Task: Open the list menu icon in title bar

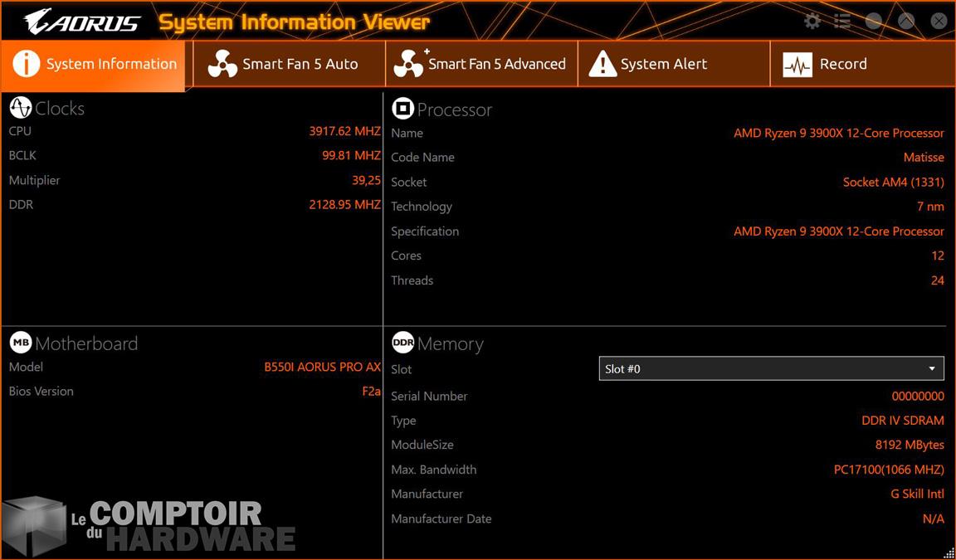Action: (x=842, y=22)
